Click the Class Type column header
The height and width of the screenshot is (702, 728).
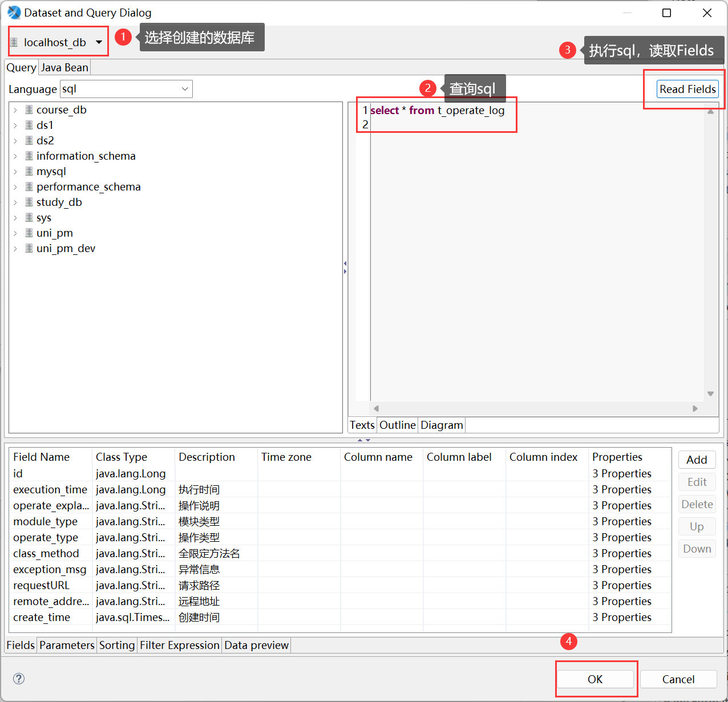pyautogui.click(x=134, y=457)
